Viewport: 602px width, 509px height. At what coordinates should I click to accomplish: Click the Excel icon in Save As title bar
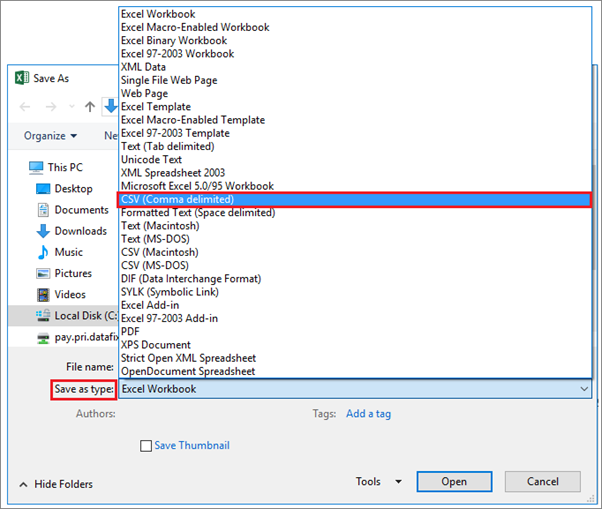(x=22, y=78)
